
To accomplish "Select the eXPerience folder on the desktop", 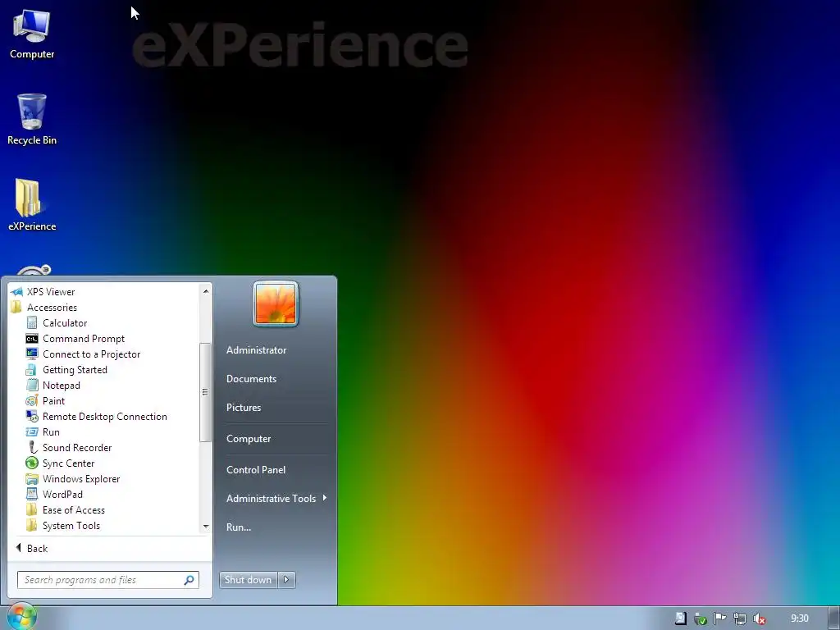I will 32,204.
